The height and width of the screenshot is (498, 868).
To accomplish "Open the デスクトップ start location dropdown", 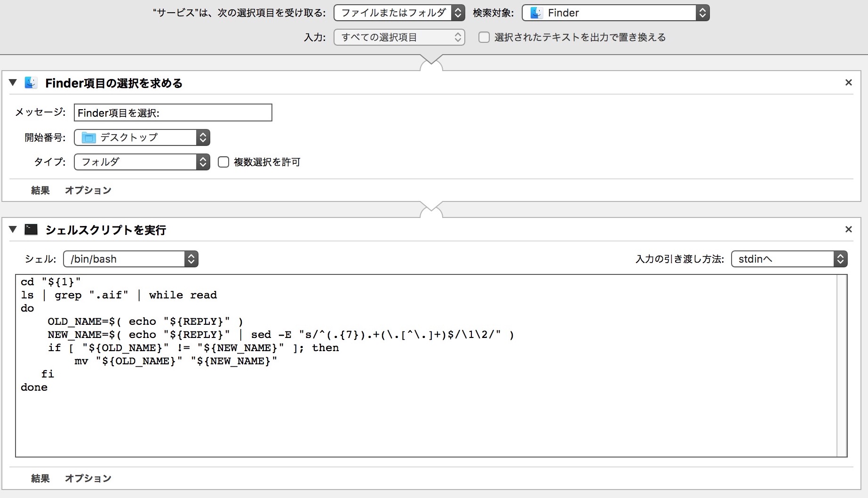I will (142, 137).
